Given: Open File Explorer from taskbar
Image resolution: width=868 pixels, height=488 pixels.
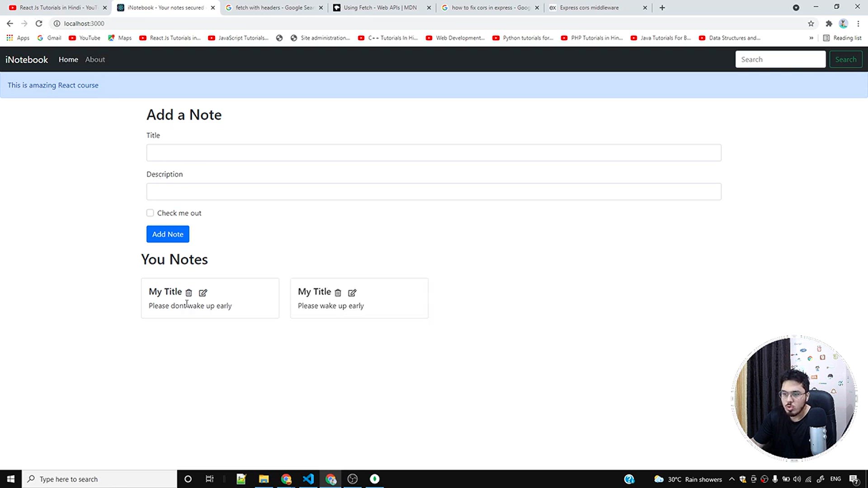Looking at the screenshot, I should [x=264, y=479].
